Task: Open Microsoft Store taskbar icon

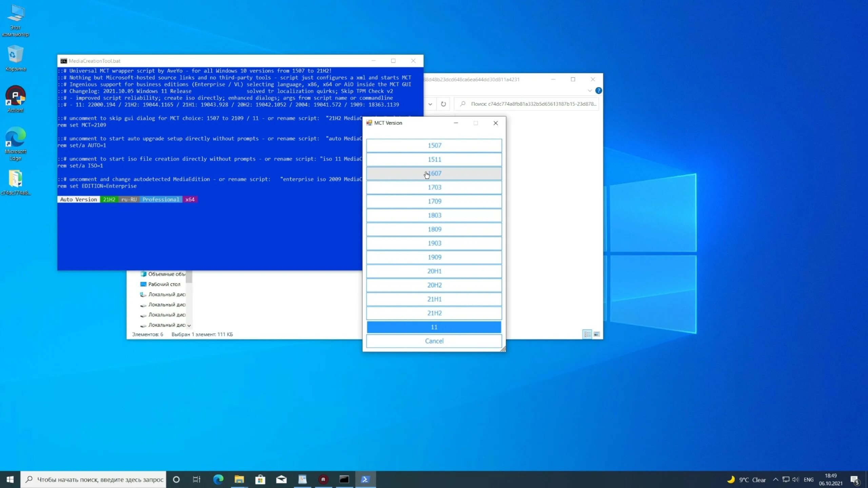Action: 260,479
